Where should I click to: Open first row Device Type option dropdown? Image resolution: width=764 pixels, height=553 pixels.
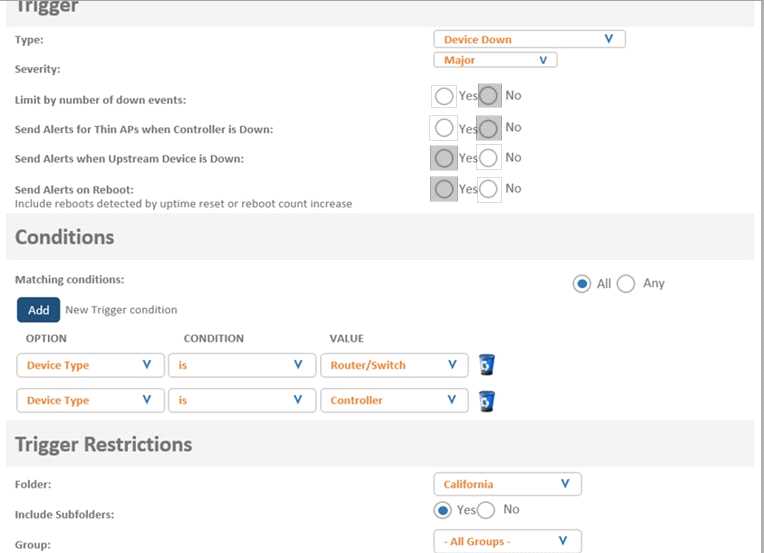(x=90, y=365)
